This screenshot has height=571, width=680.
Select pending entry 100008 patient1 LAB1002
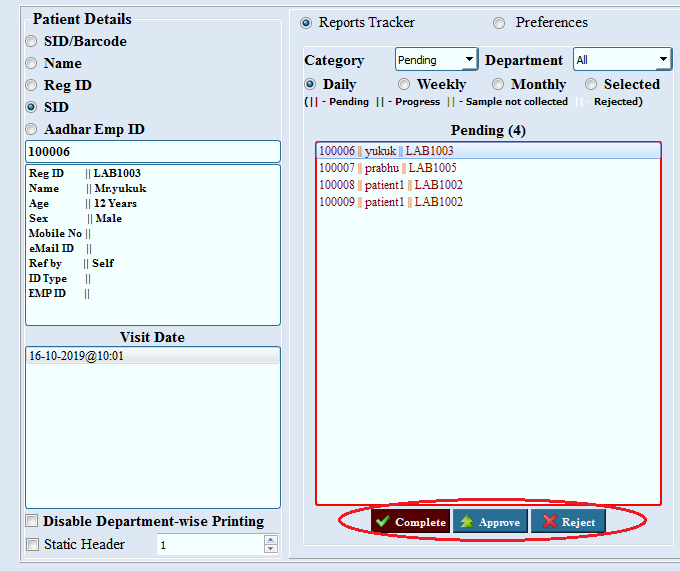pos(488,185)
